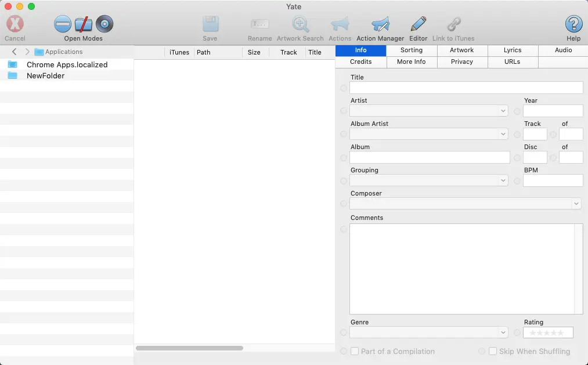Click the file list horizontal scrollbar

tap(189, 348)
